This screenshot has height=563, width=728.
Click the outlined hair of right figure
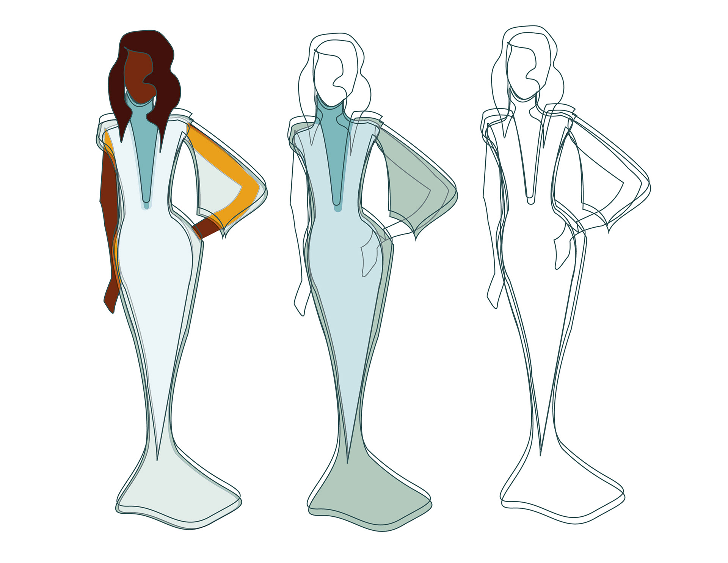pyautogui.click(x=497, y=76)
